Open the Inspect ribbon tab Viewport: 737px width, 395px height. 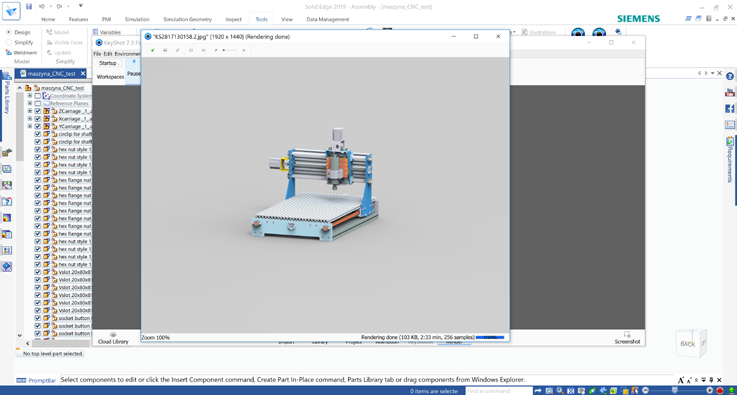[x=234, y=19]
